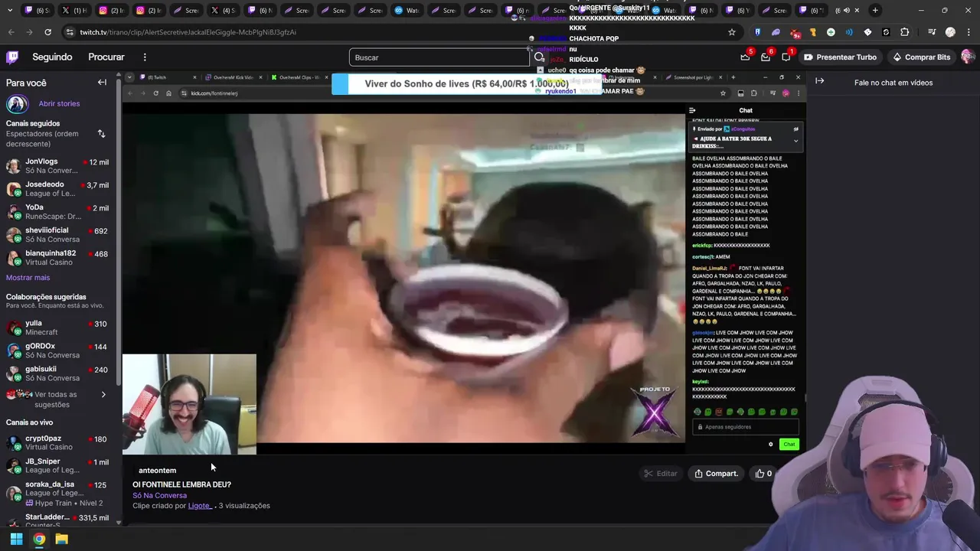
Task: Collapse the video chat panel arrow
Action: (820, 80)
